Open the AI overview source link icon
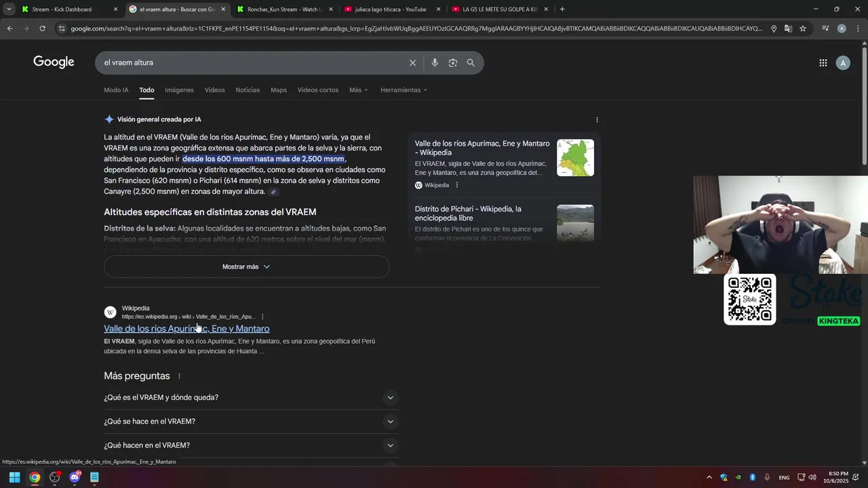Image resolution: width=868 pixels, height=488 pixels. [x=273, y=192]
